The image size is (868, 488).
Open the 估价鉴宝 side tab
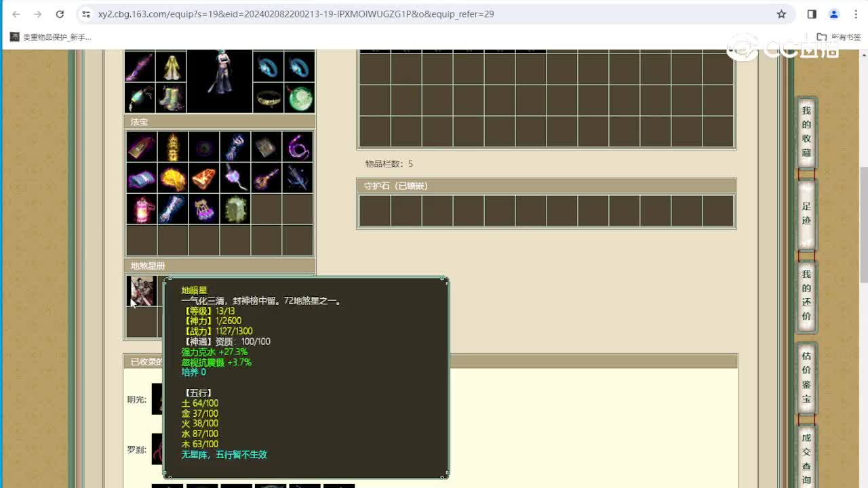pyautogui.click(x=806, y=377)
